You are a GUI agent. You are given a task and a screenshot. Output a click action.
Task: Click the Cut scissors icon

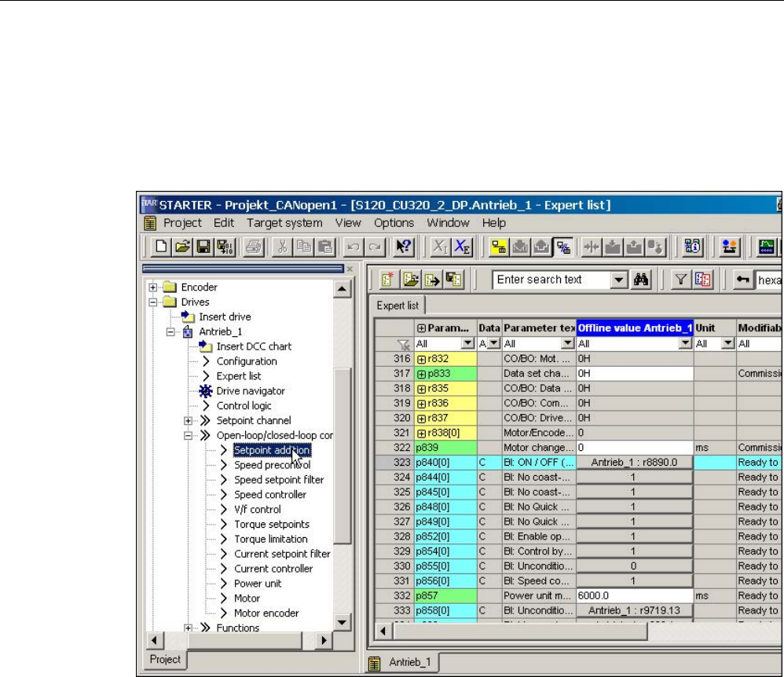click(x=283, y=247)
